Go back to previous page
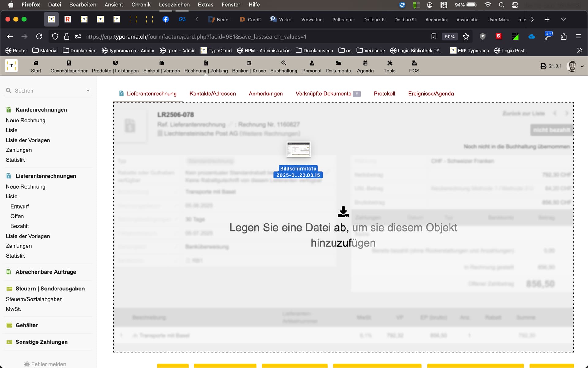588x368 pixels. click(x=10, y=36)
